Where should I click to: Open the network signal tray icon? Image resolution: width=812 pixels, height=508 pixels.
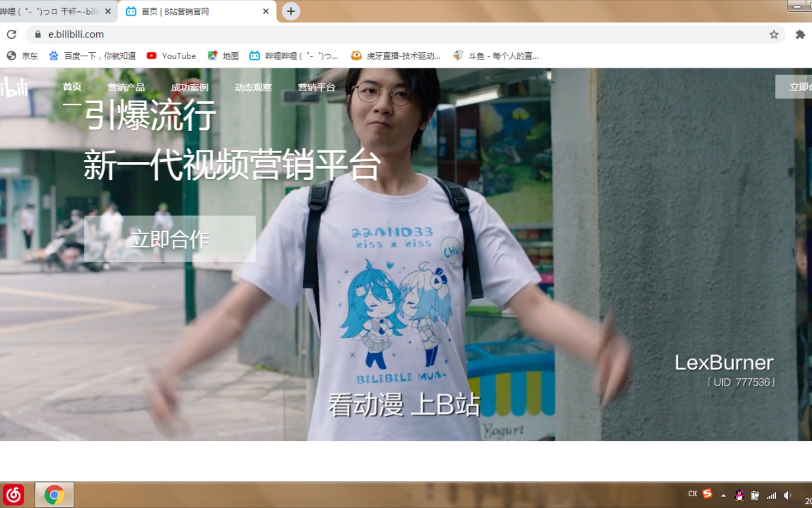pyautogui.click(x=772, y=495)
